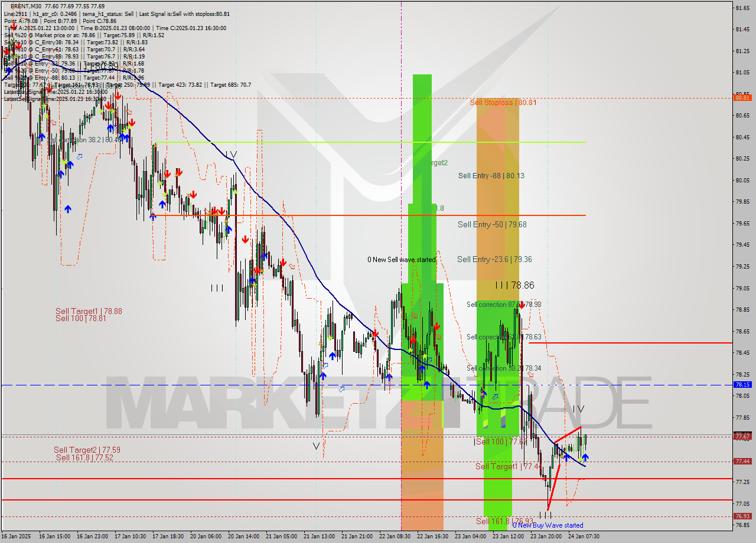Click the '16 Jan 2025' time axis label

tap(17, 537)
